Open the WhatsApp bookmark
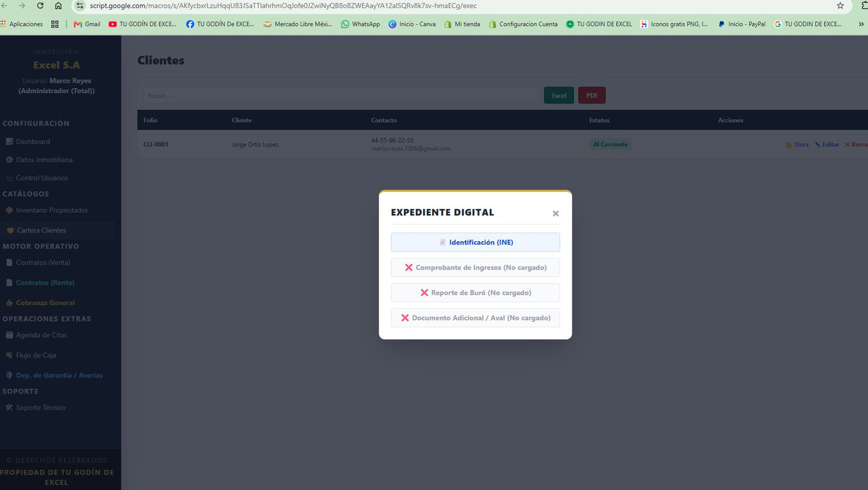 tap(360, 24)
